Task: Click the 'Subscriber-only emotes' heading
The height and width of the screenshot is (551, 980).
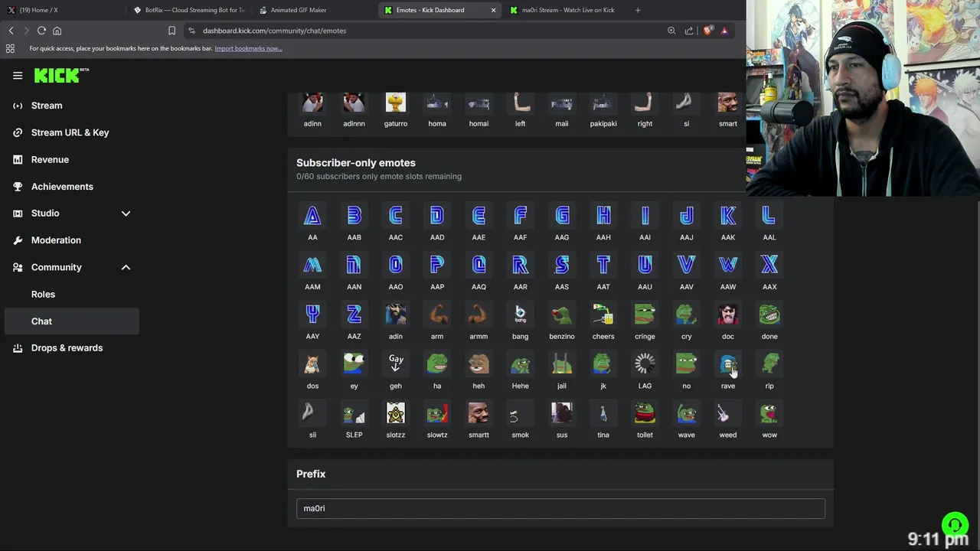Action: coord(356,163)
